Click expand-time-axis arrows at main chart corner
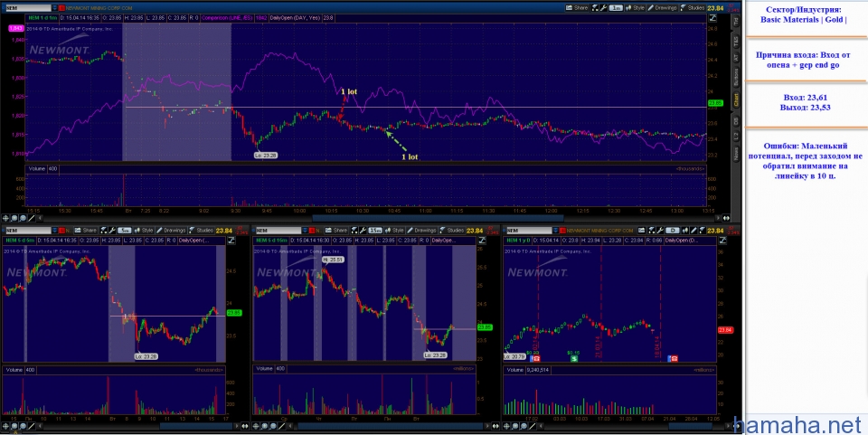868x435 pixels. pyautogui.click(x=726, y=218)
